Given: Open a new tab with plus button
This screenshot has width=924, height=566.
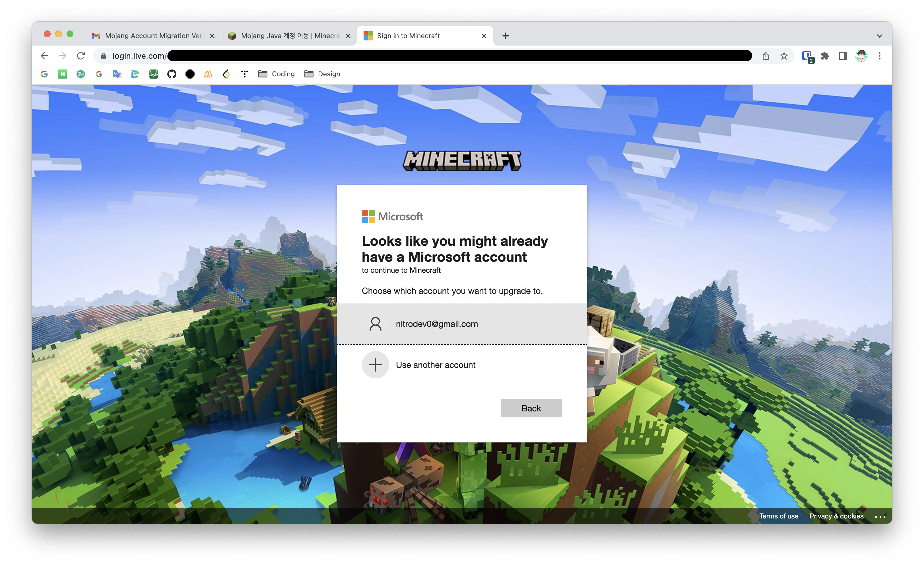Looking at the screenshot, I should click(x=506, y=36).
